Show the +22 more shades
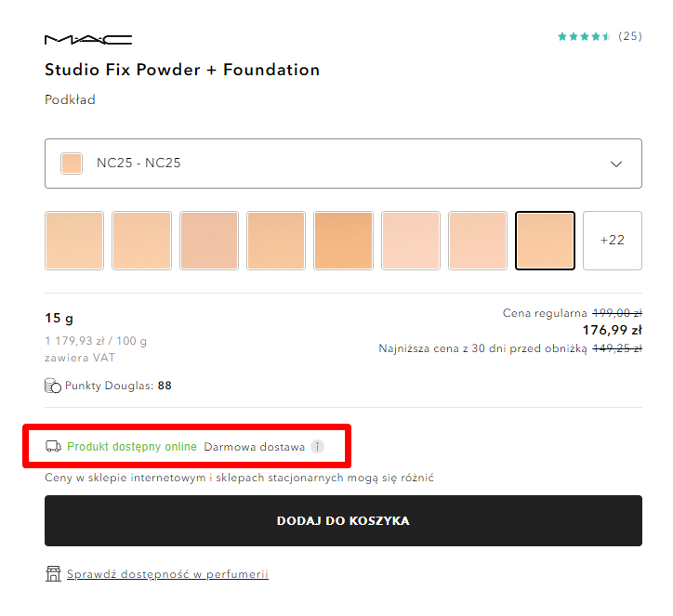Screen dimensions: 673x616 (x=612, y=241)
